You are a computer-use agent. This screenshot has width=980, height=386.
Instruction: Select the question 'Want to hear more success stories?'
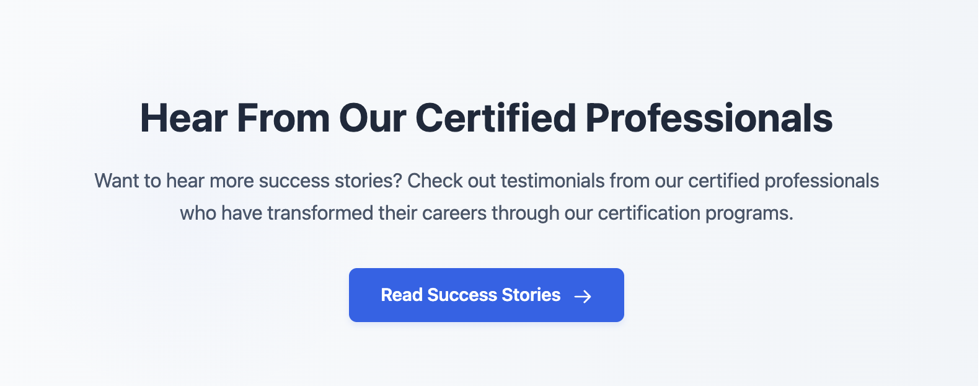tap(248, 181)
